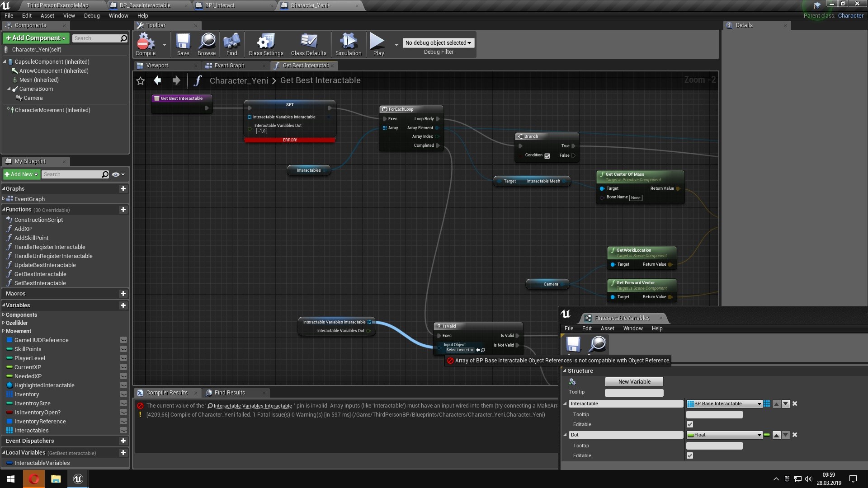The height and width of the screenshot is (488, 868).
Task: Save the Character_Yeni blueprint
Action: [183, 44]
